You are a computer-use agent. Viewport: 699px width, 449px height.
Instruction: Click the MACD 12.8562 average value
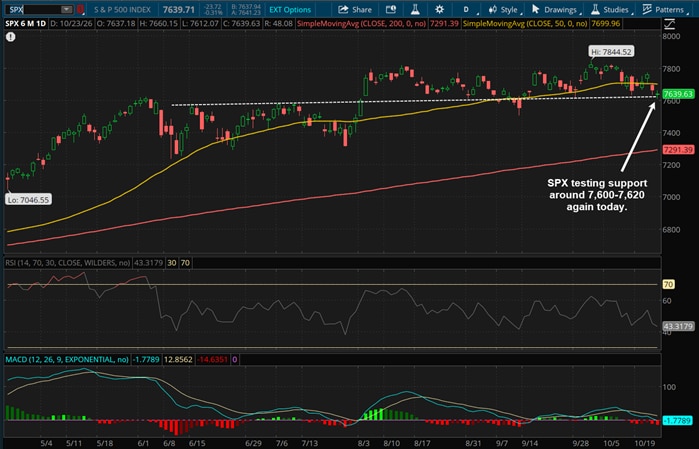pos(178,359)
